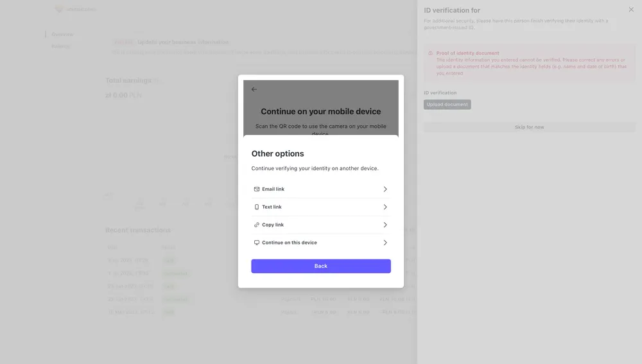Click the back arrow icon in modal header
The width and height of the screenshot is (642, 364).
coord(254,89)
